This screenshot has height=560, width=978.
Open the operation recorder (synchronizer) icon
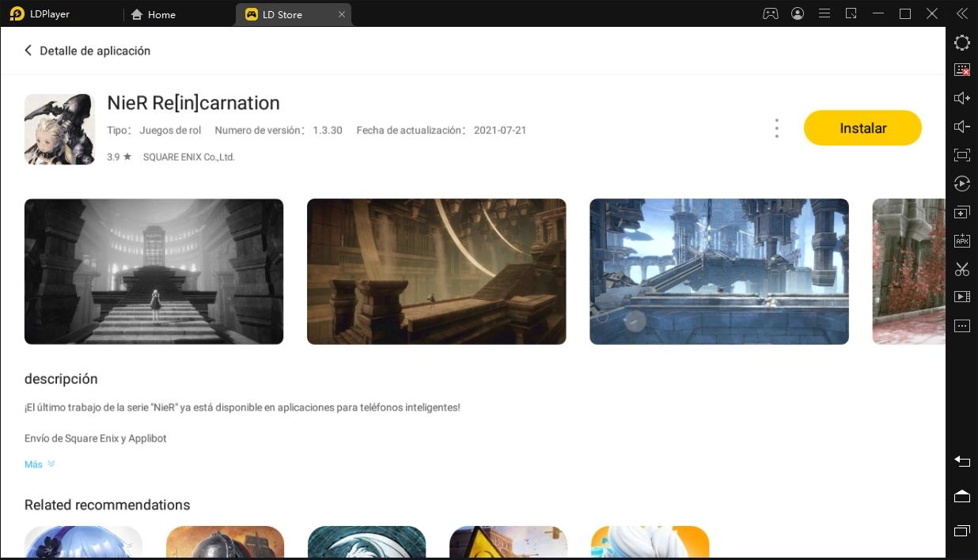[961, 184]
